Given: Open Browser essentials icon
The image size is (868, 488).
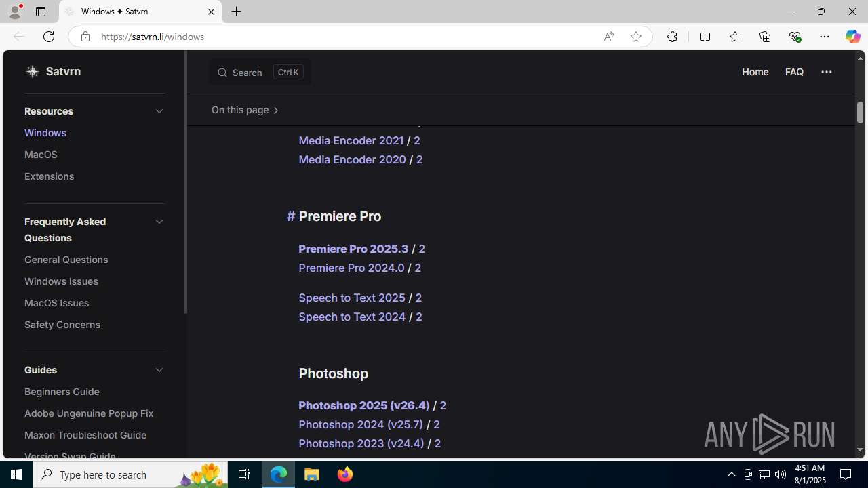Looking at the screenshot, I should point(795,37).
